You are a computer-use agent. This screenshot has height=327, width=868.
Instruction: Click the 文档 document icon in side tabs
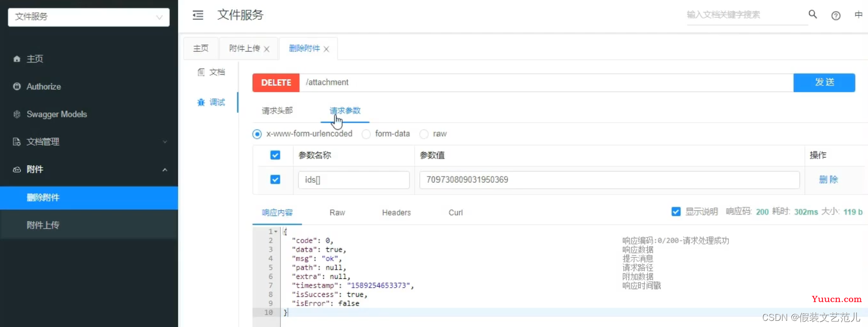pos(201,72)
